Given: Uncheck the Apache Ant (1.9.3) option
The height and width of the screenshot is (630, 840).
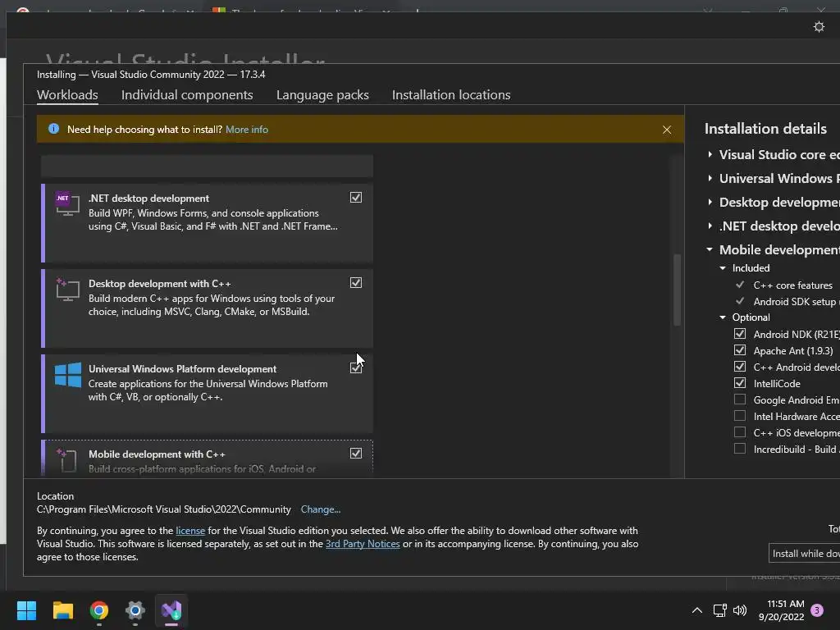Looking at the screenshot, I should click(x=740, y=350).
